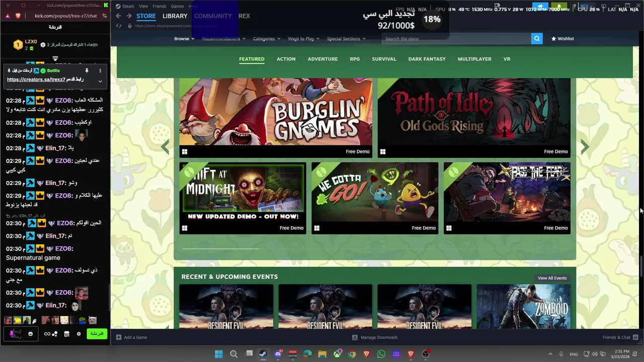Select the DARK FANTASY genre tab
Image resolution: width=644 pixels, height=362 pixels.
point(427,59)
